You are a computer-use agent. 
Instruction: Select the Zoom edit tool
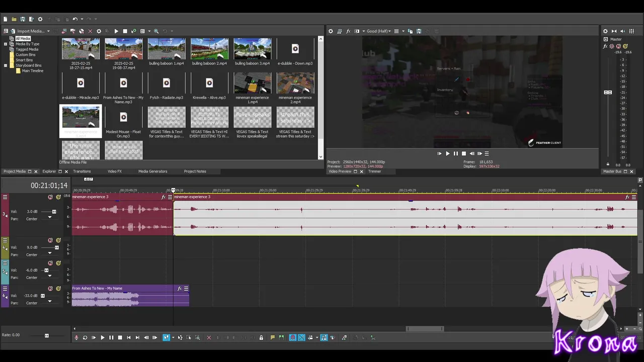(x=197, y=337)
